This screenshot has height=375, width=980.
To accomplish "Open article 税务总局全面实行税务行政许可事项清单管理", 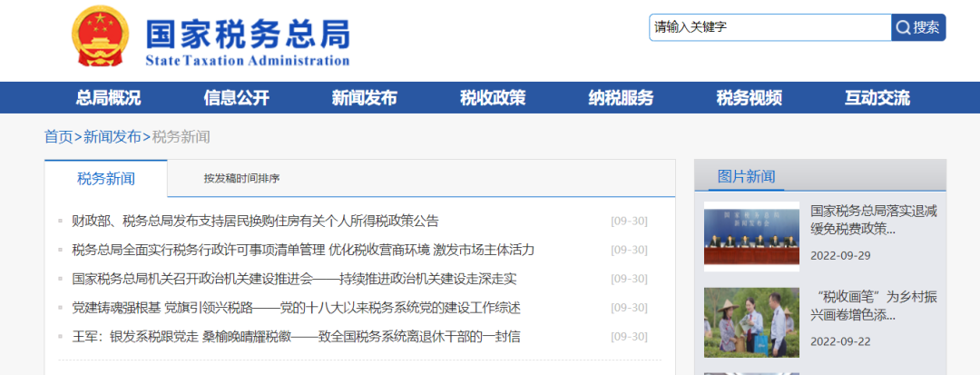I will (x=303, y=250).
